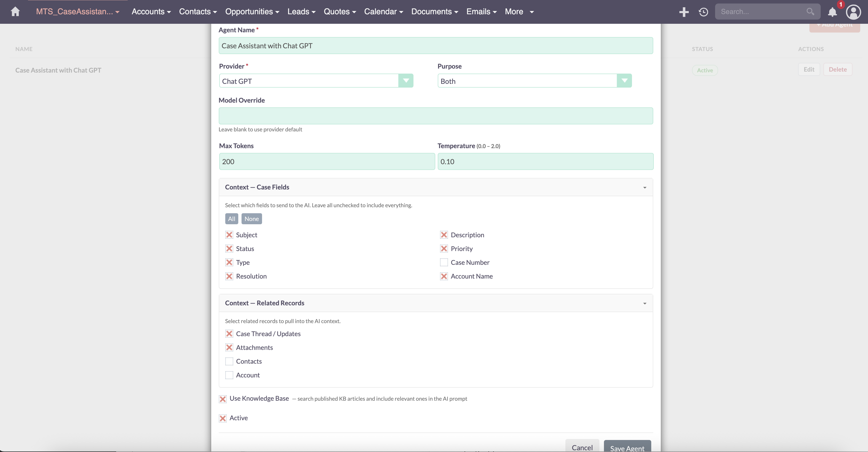
Task: Open the user profile avatar icon
Action: tap(853, 12)
